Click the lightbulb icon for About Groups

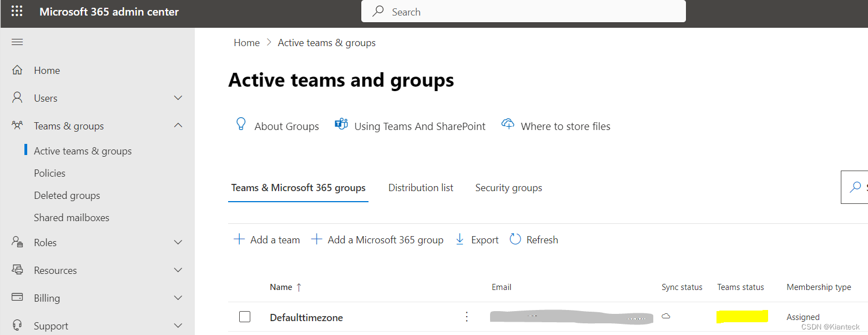241,124
